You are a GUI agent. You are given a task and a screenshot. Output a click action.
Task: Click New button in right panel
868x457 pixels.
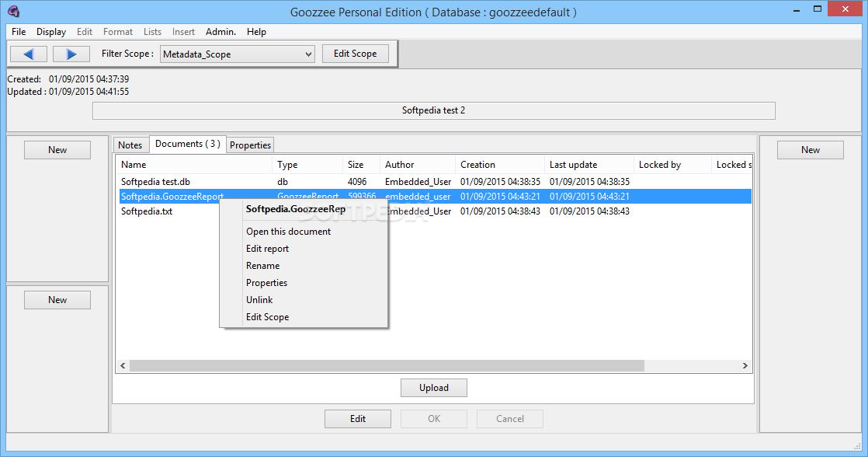pyautogui.click(x=811, y=150)
